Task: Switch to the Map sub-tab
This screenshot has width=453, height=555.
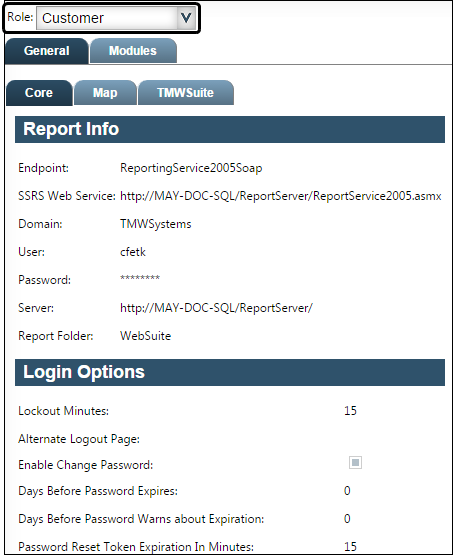Action: (105, 93)
